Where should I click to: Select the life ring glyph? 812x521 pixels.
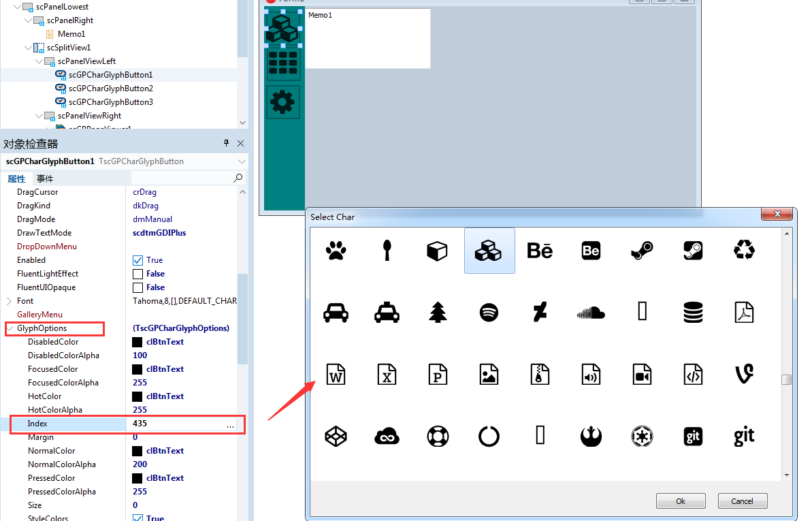[x=438, y=437]
